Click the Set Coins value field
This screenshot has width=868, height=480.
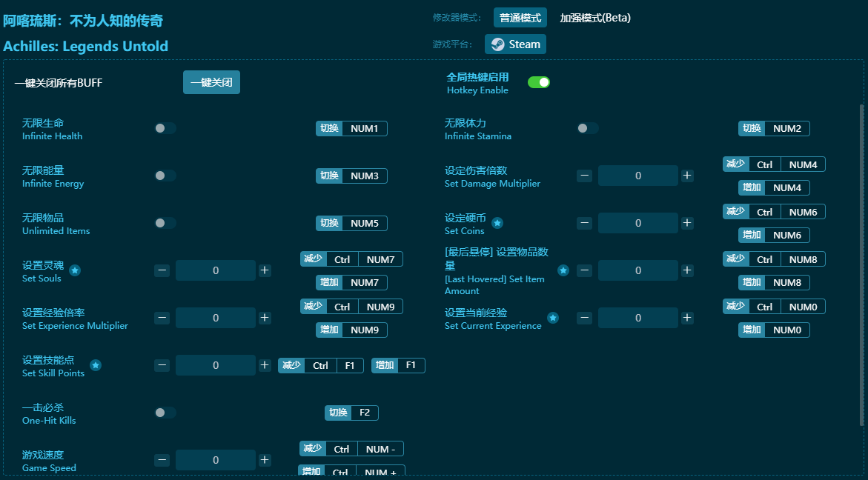pos(637,223)
